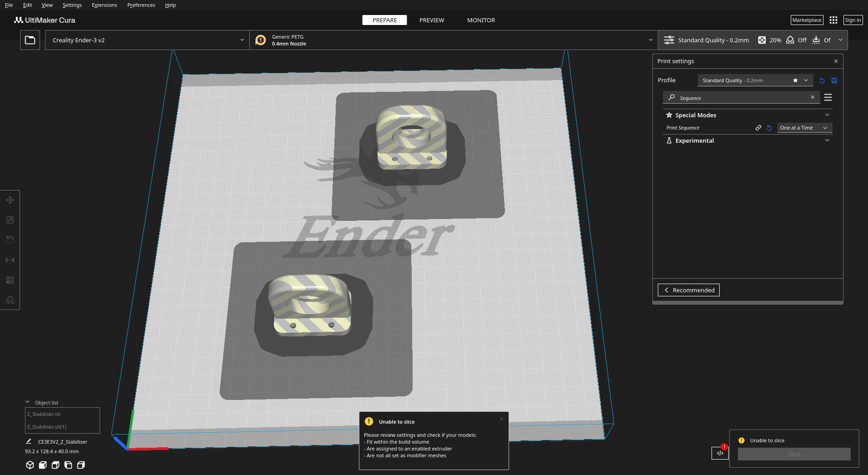
Task: Select the Scale tool
Action: (10, 220)
